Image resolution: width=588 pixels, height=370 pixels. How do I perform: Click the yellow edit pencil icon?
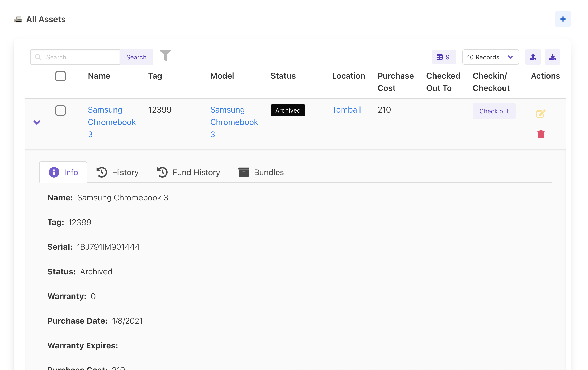pyautogui.click(x=540, y=114)
